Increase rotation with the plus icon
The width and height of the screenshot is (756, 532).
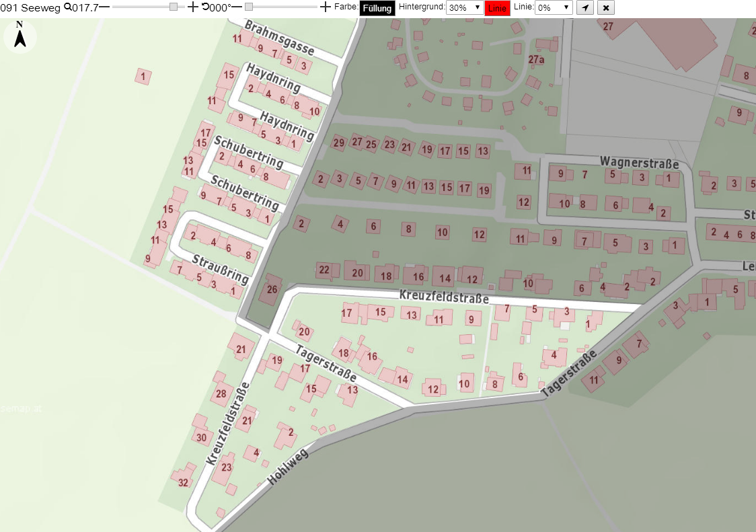[326, 7]
